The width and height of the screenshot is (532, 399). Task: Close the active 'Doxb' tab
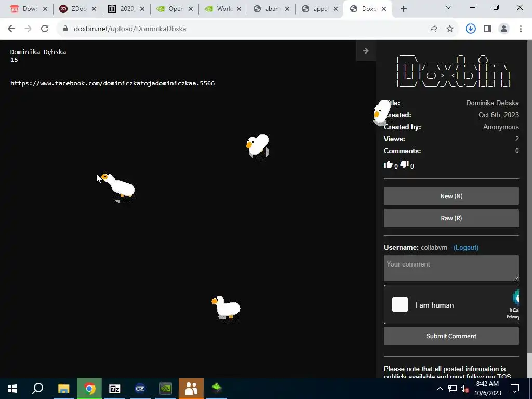coord(384,9)
